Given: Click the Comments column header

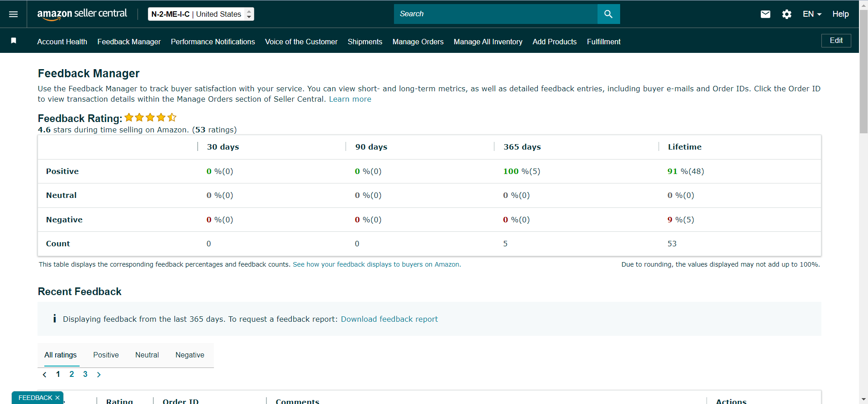Looking at the screenshot, I should tap(298, 401).
